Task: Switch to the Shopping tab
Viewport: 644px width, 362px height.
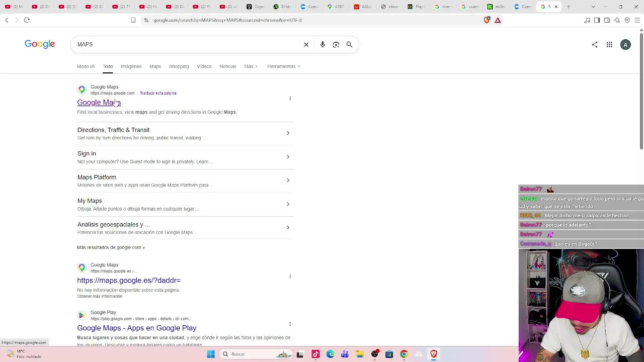Action: point(179,66)
